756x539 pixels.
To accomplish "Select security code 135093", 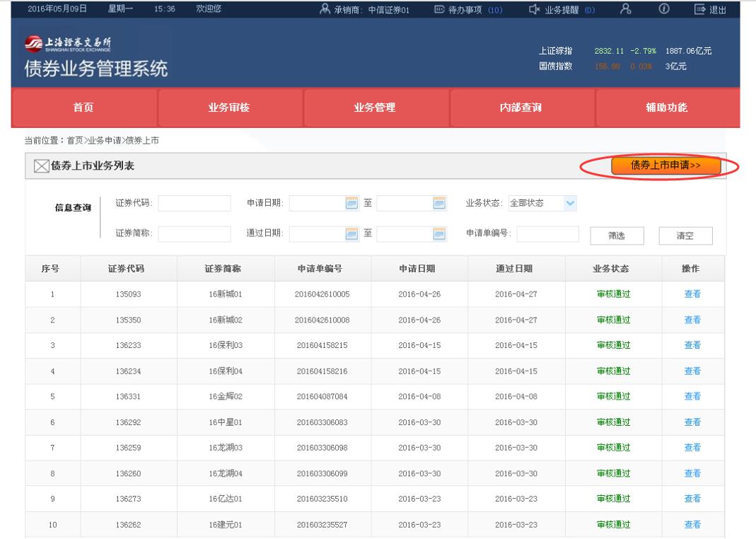I will pos(128,294).
